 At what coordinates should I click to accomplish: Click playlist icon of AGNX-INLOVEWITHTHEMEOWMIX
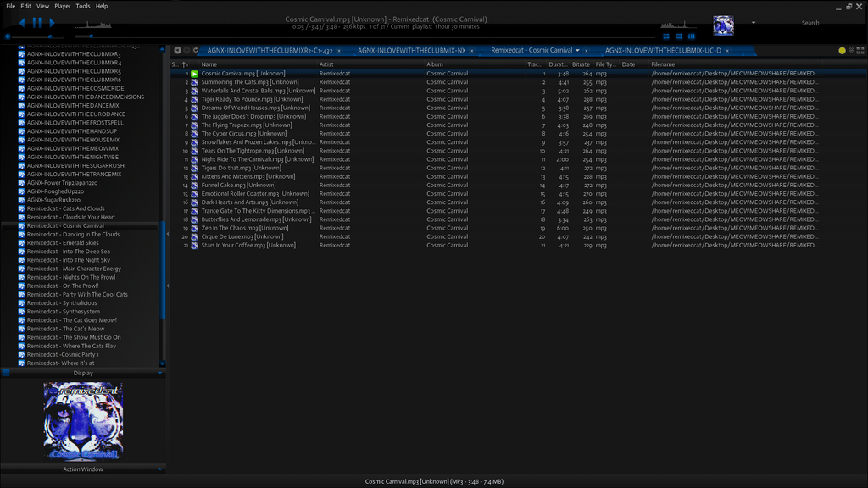tap(21, 148)
